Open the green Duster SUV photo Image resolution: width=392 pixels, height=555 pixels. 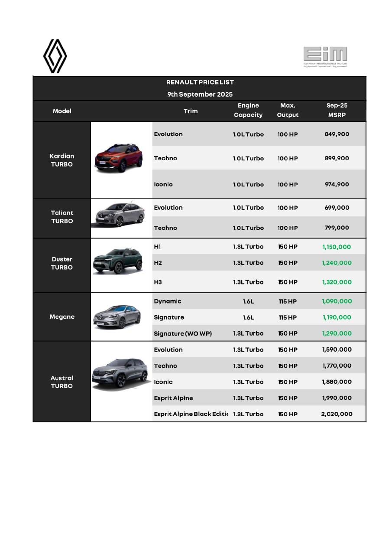pos(118,261)
